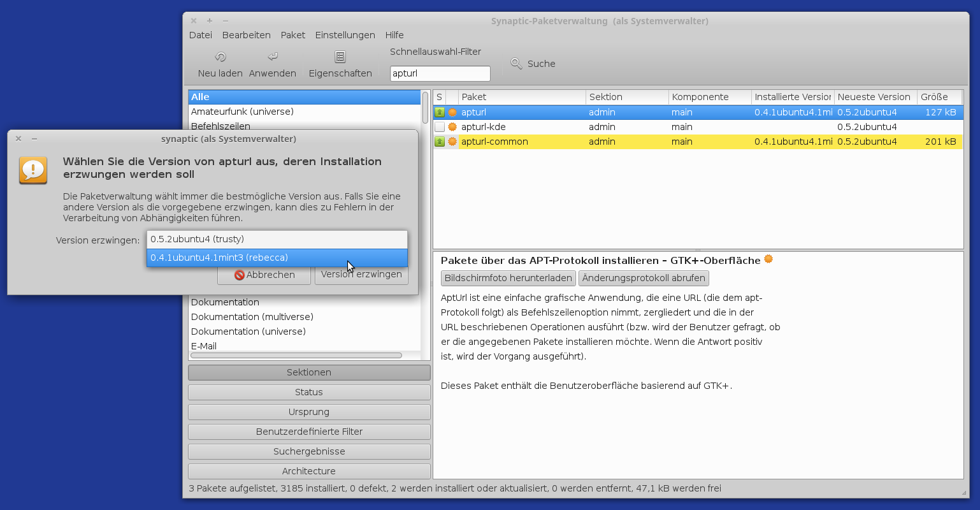Open the Bearbeiten menu
Screen dimensions: 980x510
pyautogui.click(x=247, y=35)
